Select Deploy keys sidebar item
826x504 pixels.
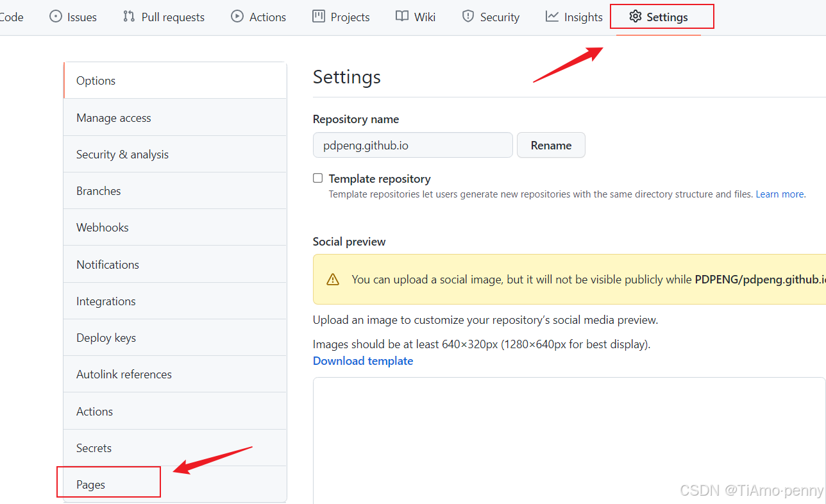(x=106, y=338)
